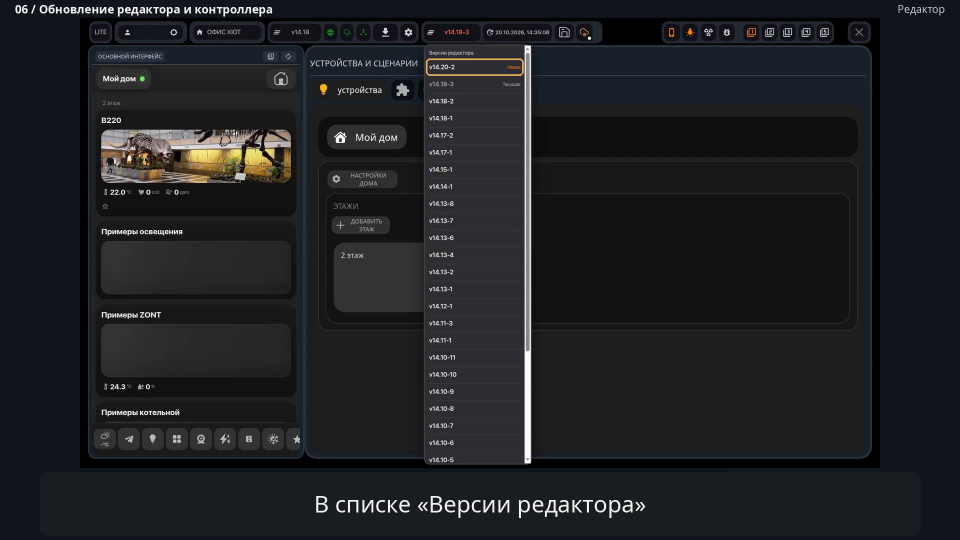
Task: Open the v14.18 controller version dropdown
Action: (296, 32)
